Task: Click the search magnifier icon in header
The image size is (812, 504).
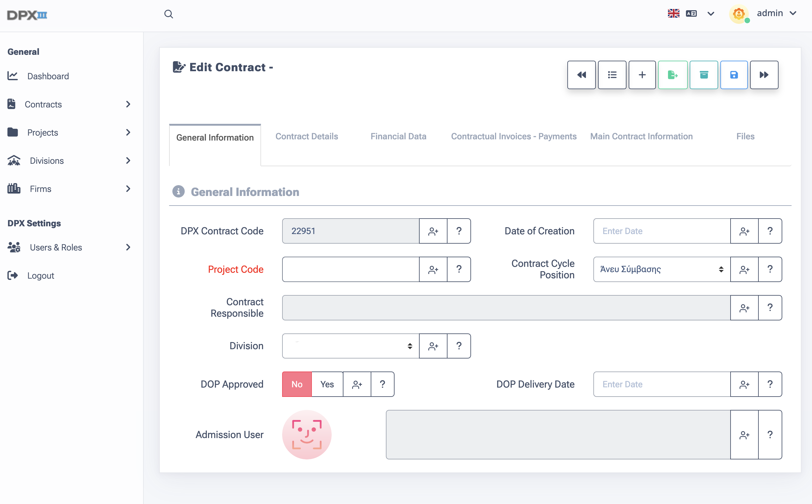Action: pos(169,14)
